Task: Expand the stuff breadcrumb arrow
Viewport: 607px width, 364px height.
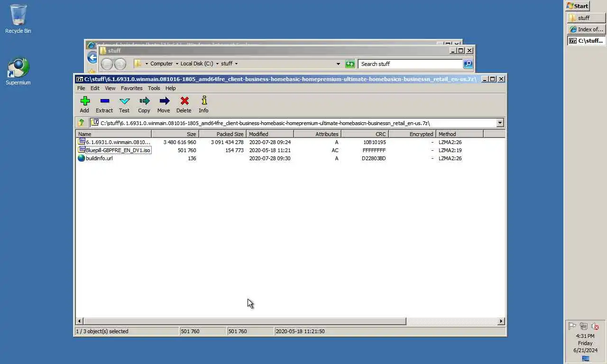Action: pos(236,64)
